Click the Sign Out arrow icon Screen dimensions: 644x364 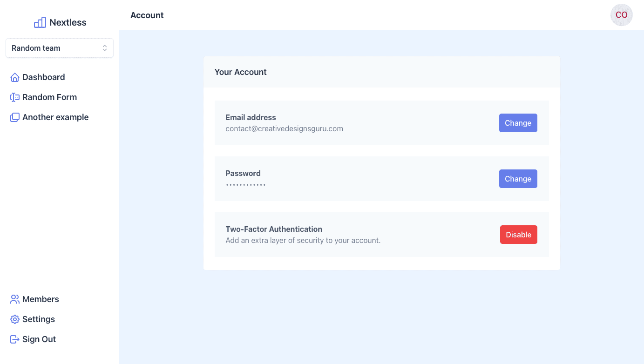point(14,339)
